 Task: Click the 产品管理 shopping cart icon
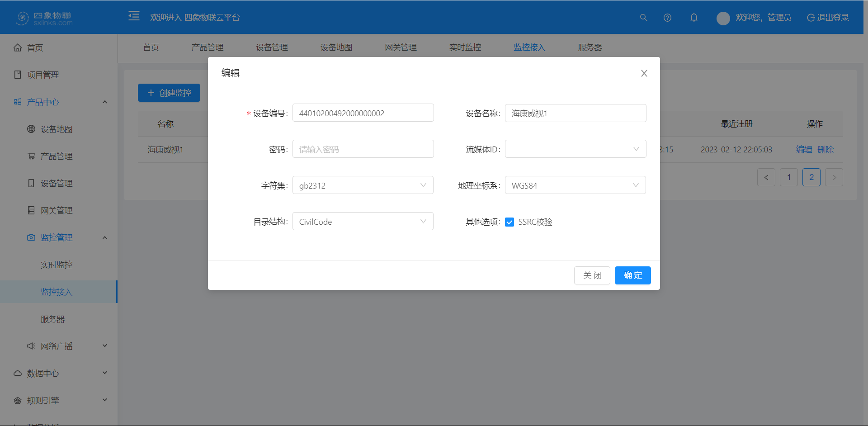point(31,156)
